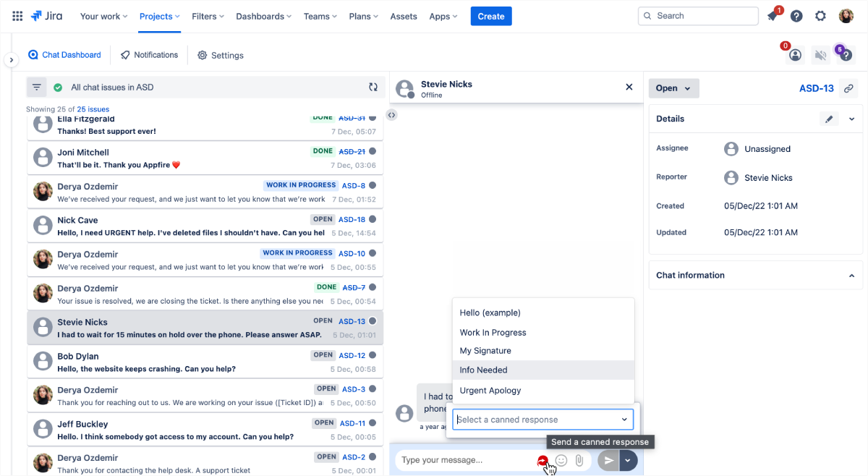Image resolution: width=868 pixels, height=476 pixels.
Task: Open the ASD-8 issue link
Action: [354, 185]
